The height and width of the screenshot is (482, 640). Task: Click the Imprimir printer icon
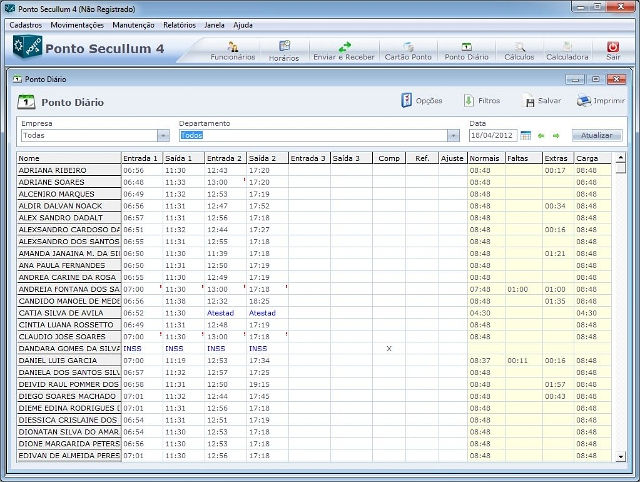click(x=584, y=100)
